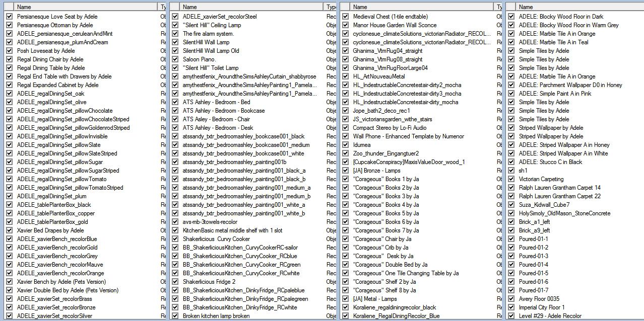Sort by Name header above Medieval Chest

click(422, 7)
